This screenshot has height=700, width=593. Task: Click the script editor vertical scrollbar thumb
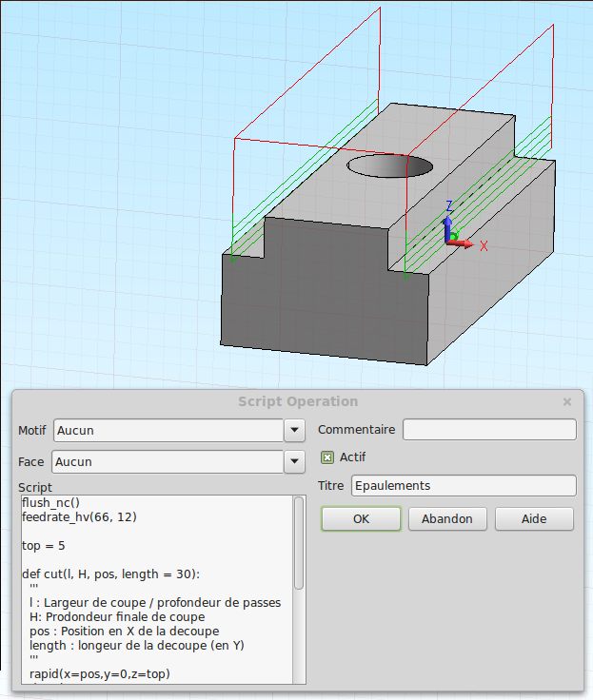click(299, 542)
